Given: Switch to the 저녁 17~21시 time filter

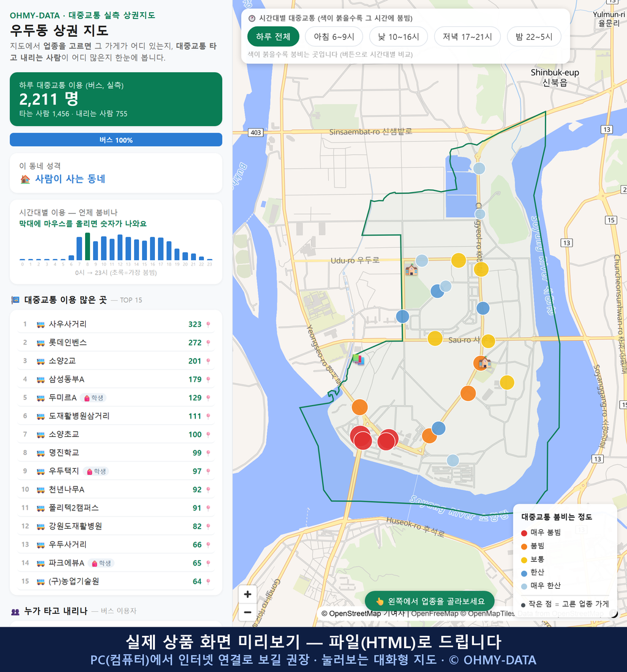Looking at the screenshot, I should [x=467, y=37].
